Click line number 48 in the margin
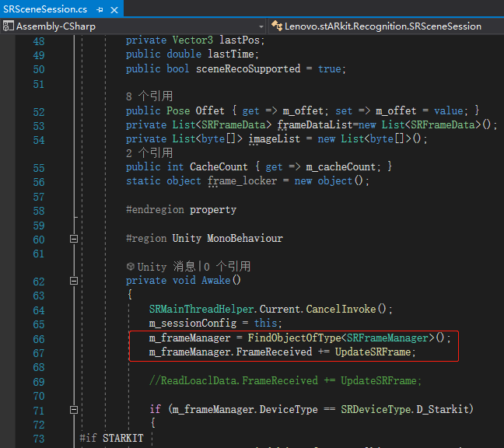Viewport: 504px width, 448px height. [39, 41]
